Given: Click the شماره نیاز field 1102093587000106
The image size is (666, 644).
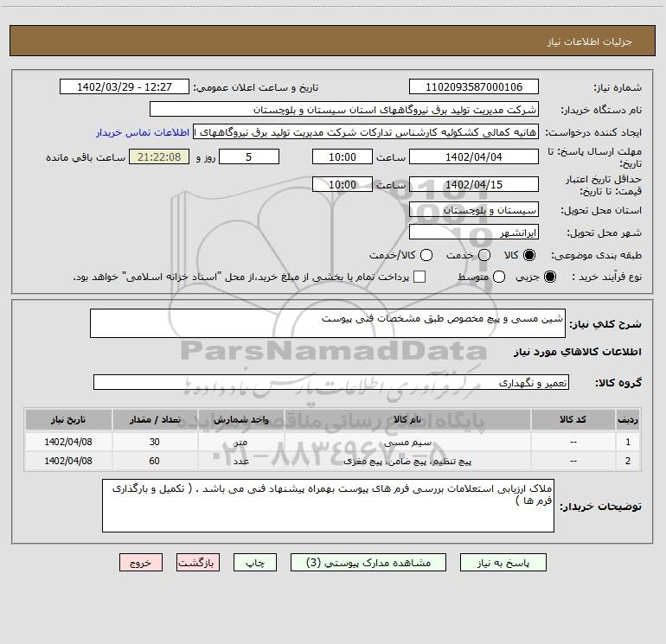Looking at the screenshot, I should pos(474,86).
